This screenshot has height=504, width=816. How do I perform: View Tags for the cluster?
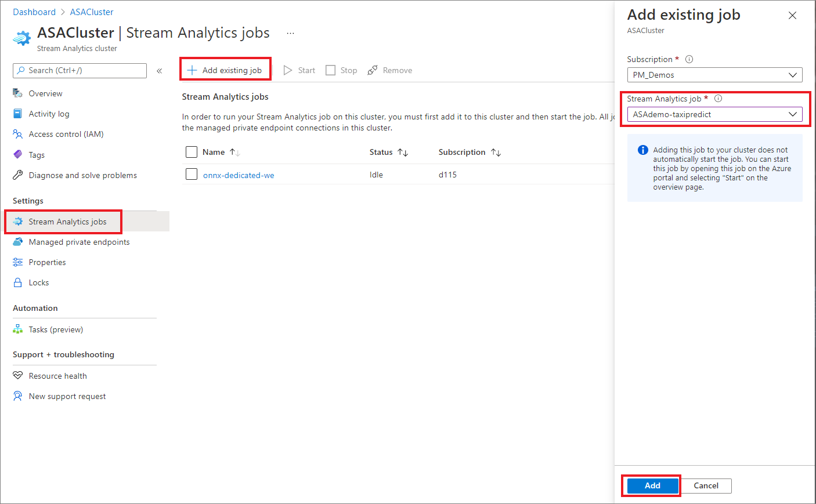point(37,154)
